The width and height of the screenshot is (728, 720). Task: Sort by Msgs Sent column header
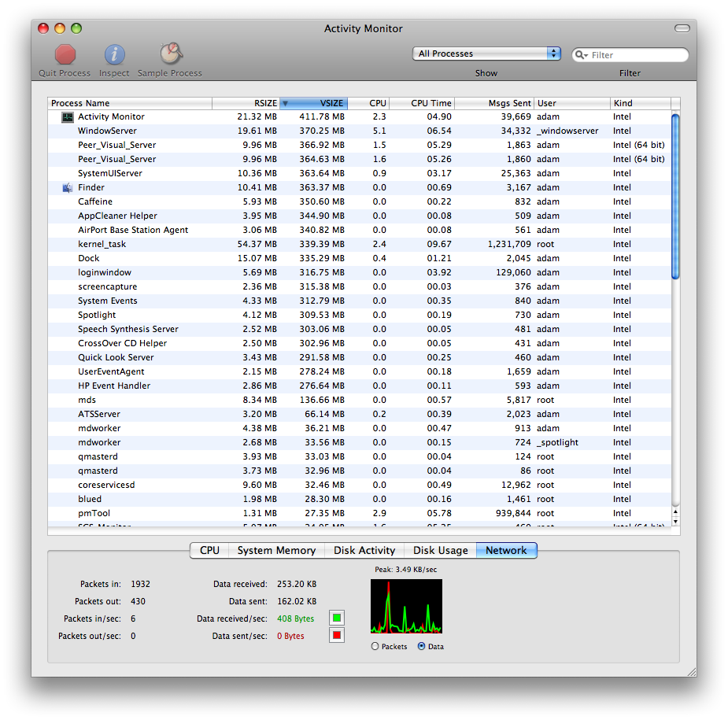pos(494,104)
